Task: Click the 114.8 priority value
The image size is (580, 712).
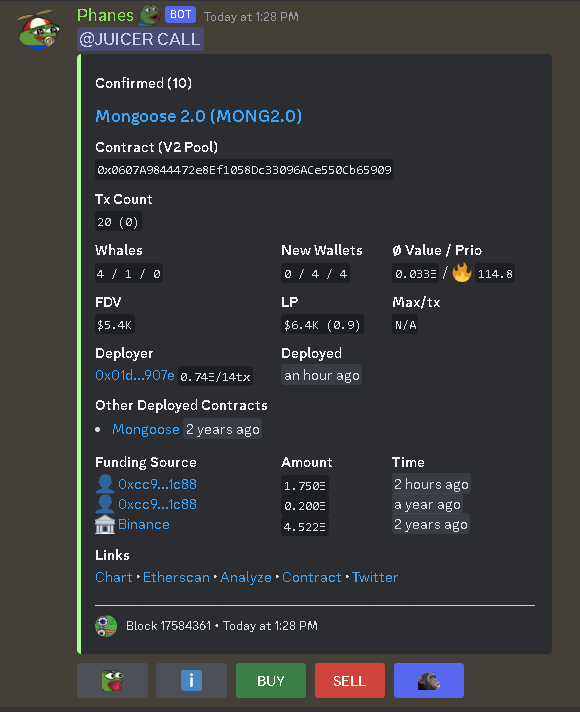Action: [495, 274]
